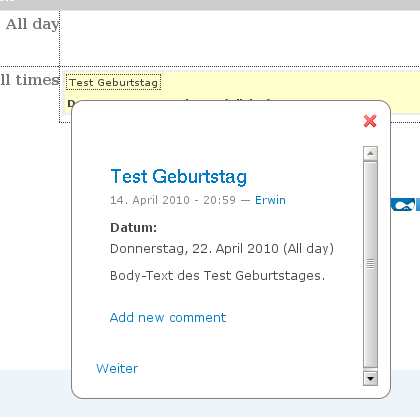Open author Erwin's profile link
This screenshot has height=417, width=420.
[x=270, y=200]
